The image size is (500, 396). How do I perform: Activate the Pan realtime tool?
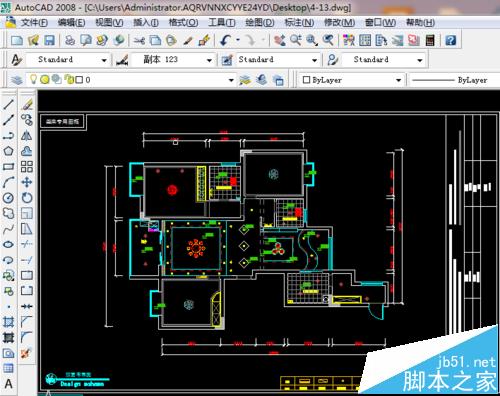coord(279,40)
